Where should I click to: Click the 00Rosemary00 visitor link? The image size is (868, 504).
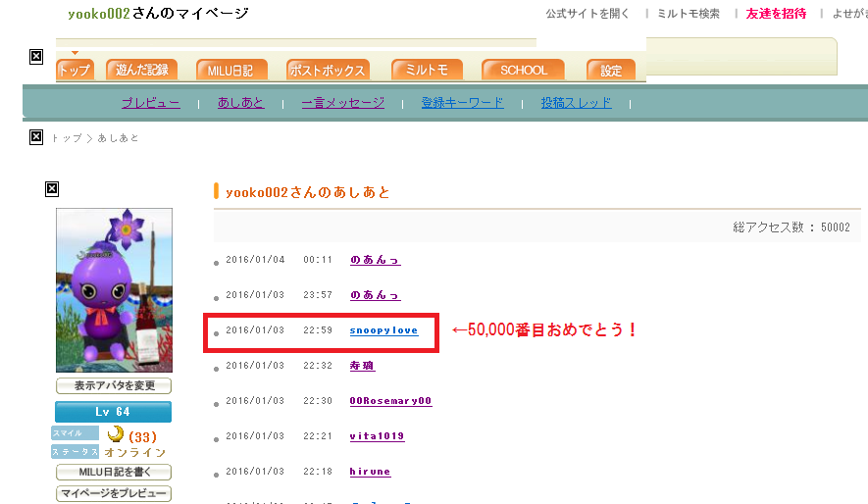pos(390,401)
